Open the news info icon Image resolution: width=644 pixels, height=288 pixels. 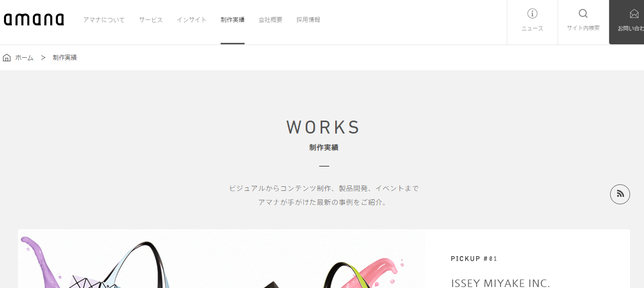pyautogui.click(x=532, y=13)
